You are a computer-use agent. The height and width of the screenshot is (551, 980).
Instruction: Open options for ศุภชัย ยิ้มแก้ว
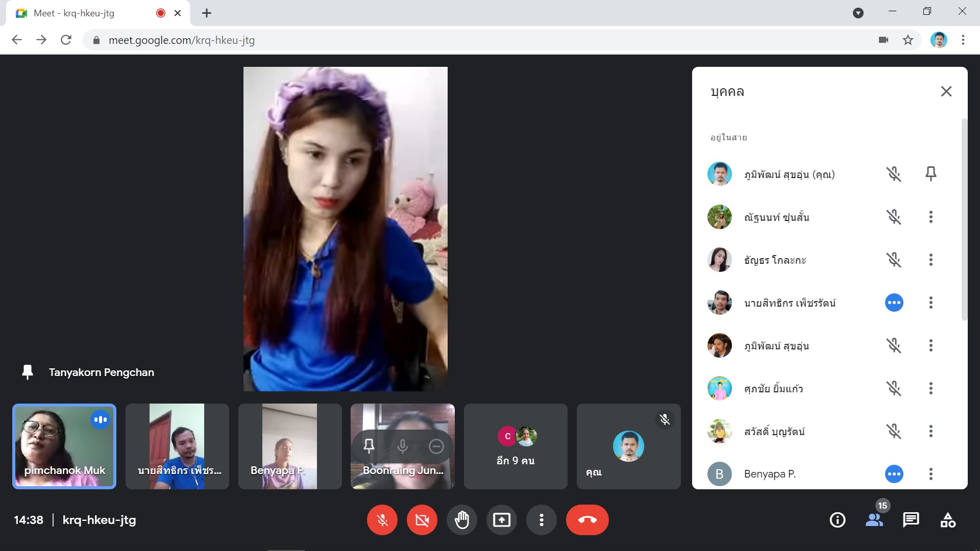pyautogui.click(x=930, y=388)
